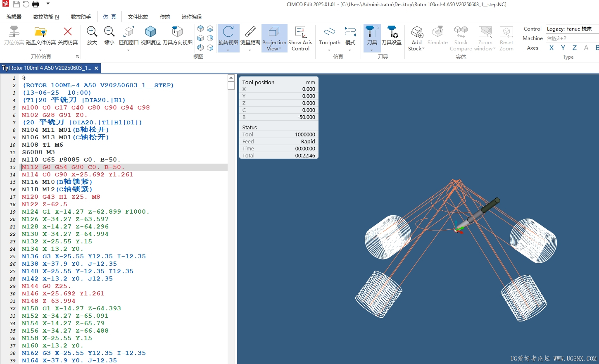599x364 pixels.
Task: Save the file from the quick access toolbar
Action: coord(17,4)
